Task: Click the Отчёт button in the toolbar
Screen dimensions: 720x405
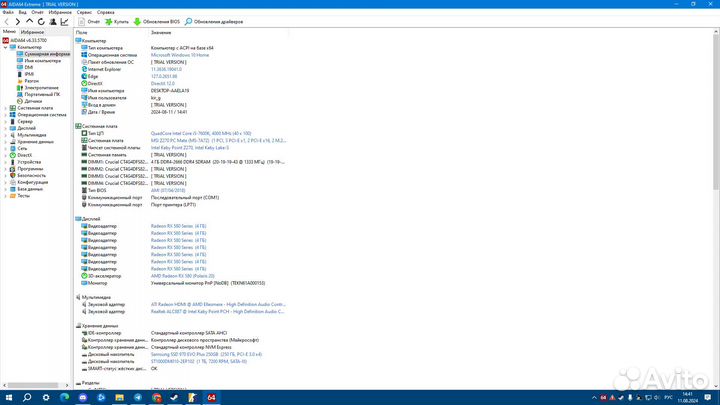Action: point(89,22)
